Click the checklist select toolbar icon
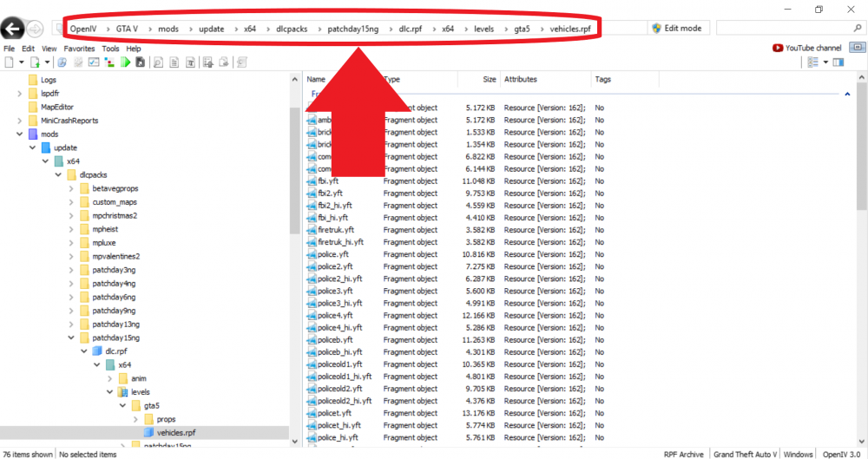 tap(94, 62)
